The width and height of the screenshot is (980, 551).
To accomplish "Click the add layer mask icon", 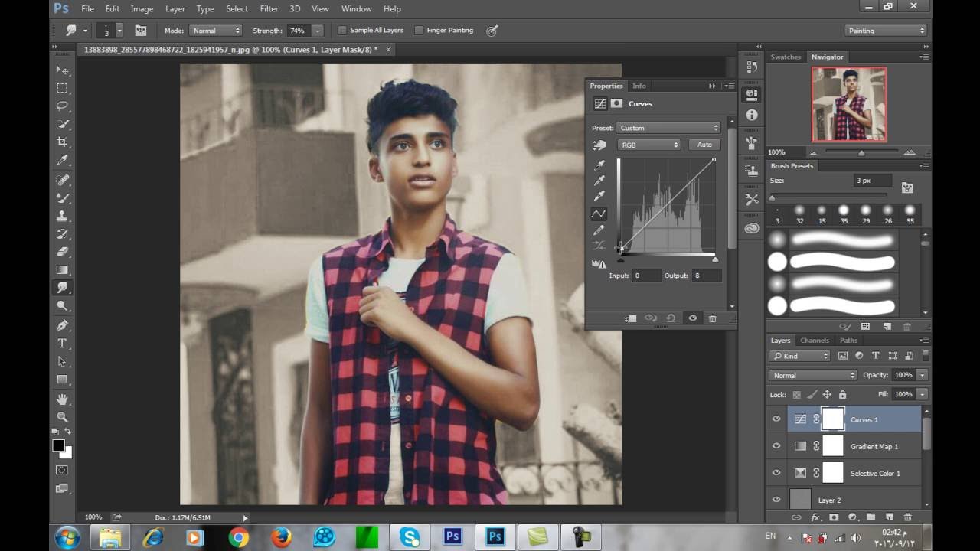I will [x=834, y=517].
